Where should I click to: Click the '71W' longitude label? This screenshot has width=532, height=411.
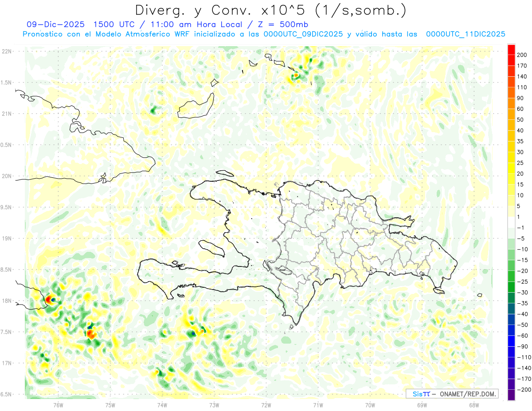(318, 405)
